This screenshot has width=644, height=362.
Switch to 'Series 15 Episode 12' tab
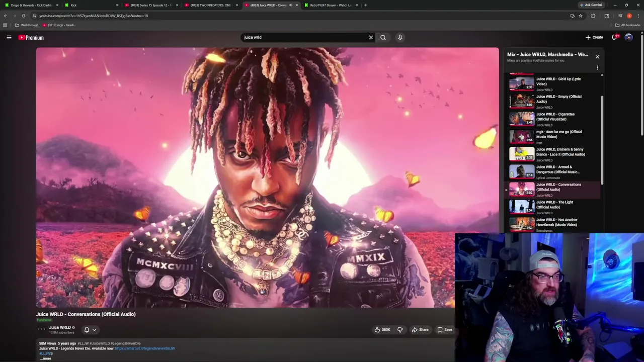[151, 5]
